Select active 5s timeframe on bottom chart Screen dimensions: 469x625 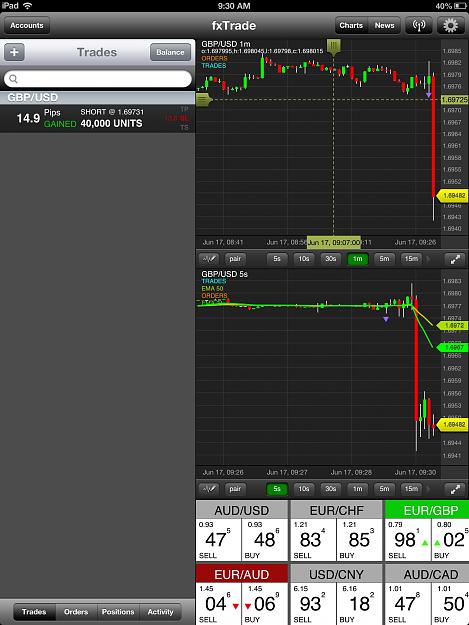click(277, 489)
